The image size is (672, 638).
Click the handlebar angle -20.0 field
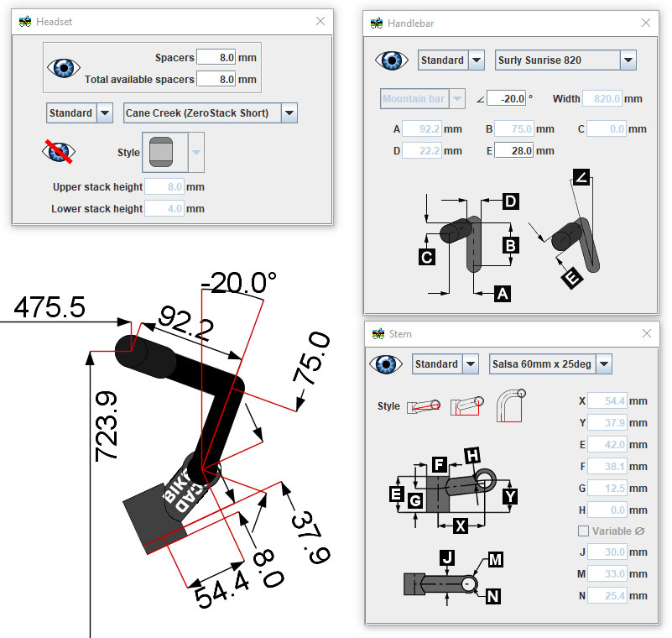click(x=506, y=99)
